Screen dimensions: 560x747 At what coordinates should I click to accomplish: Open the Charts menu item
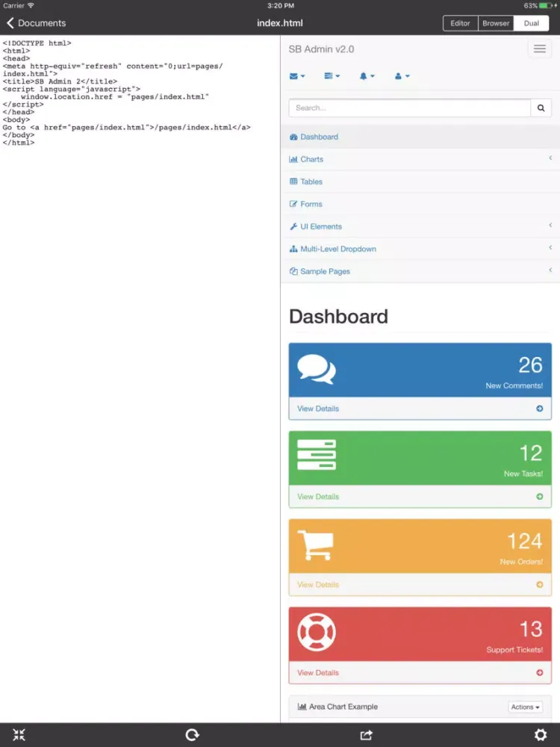(x=420, y=160)
